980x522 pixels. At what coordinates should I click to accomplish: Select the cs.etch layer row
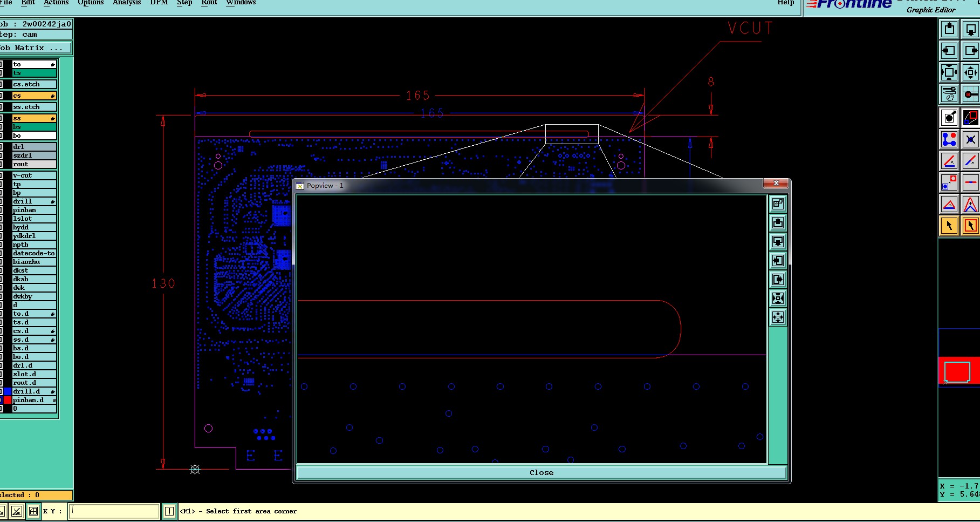[35, 84]
